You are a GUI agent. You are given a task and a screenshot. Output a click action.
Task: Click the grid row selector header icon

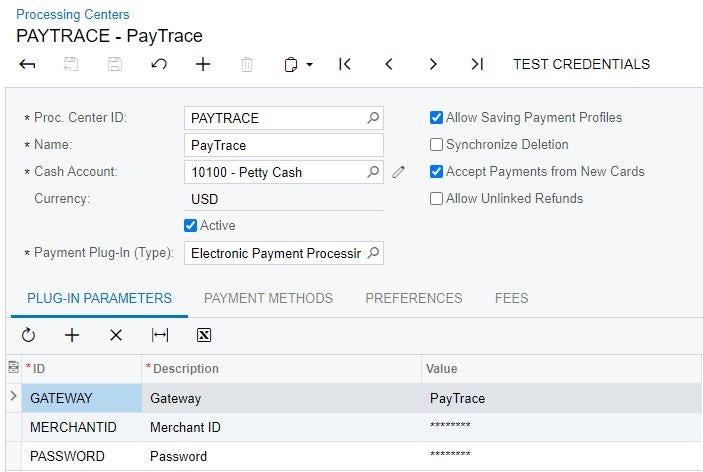pos(13,368)
